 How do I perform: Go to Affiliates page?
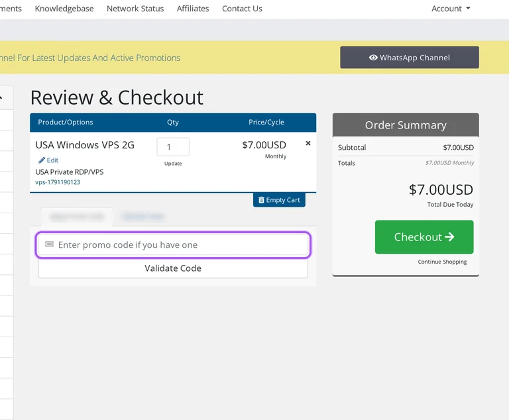click(x=193, y=9)
